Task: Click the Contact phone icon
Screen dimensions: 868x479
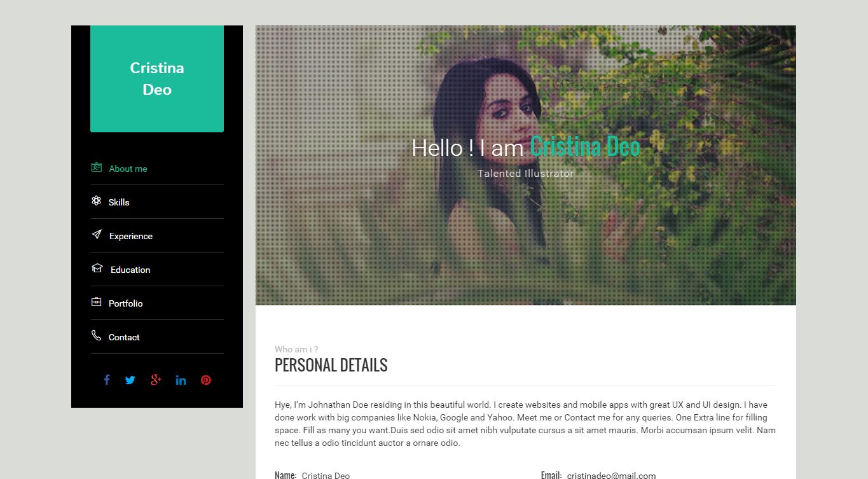Action: coord(96,335)
